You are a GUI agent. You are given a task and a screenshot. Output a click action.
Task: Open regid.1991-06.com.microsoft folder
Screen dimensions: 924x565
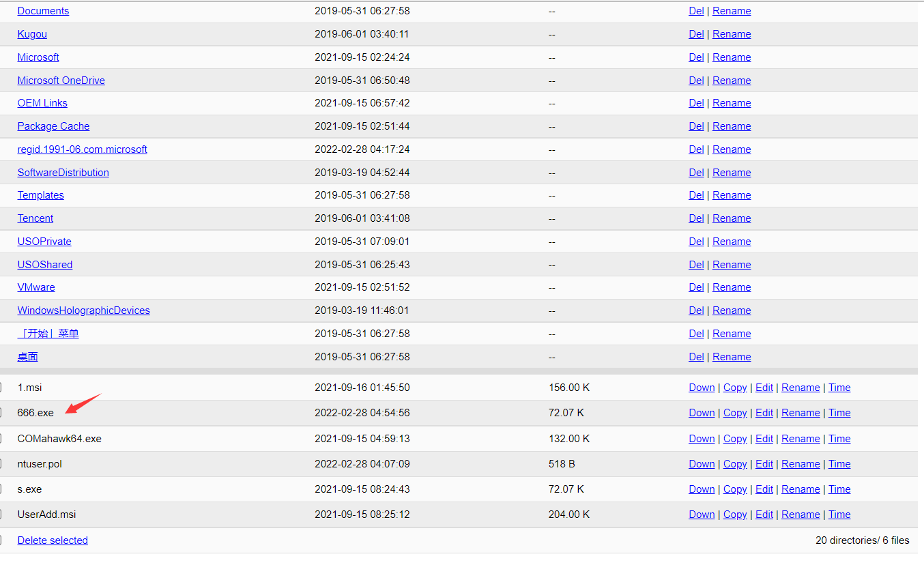pos(83,149)
